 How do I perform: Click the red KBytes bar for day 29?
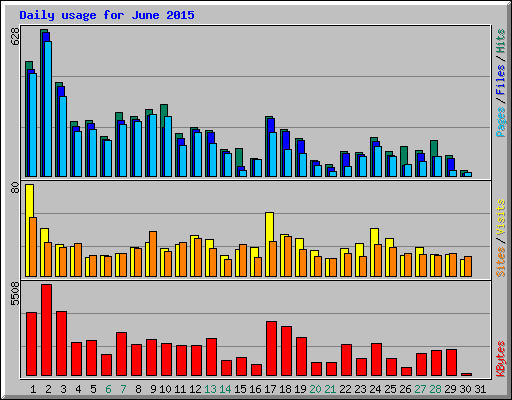452,363
